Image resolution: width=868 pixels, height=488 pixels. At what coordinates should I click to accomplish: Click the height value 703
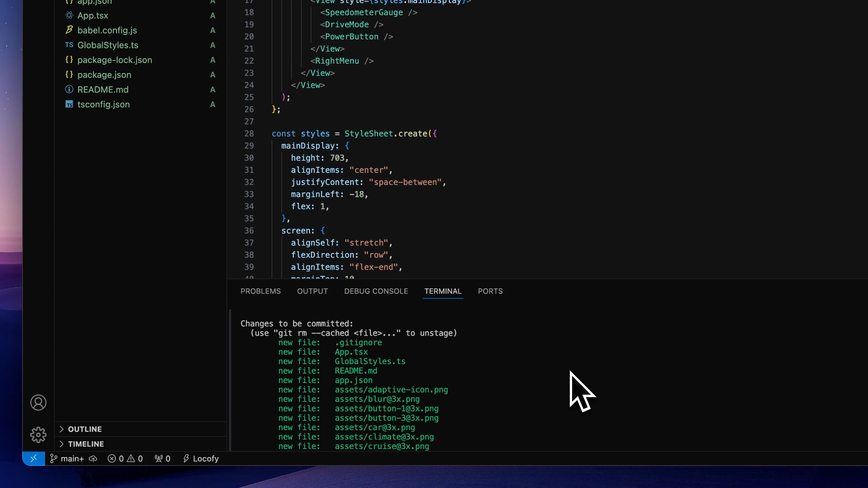tap(337, 158)
